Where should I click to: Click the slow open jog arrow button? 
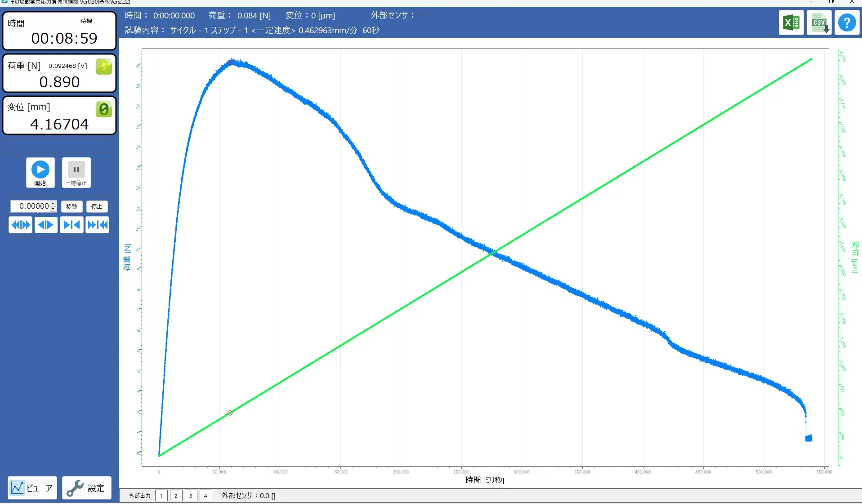[x=46, y=225]
